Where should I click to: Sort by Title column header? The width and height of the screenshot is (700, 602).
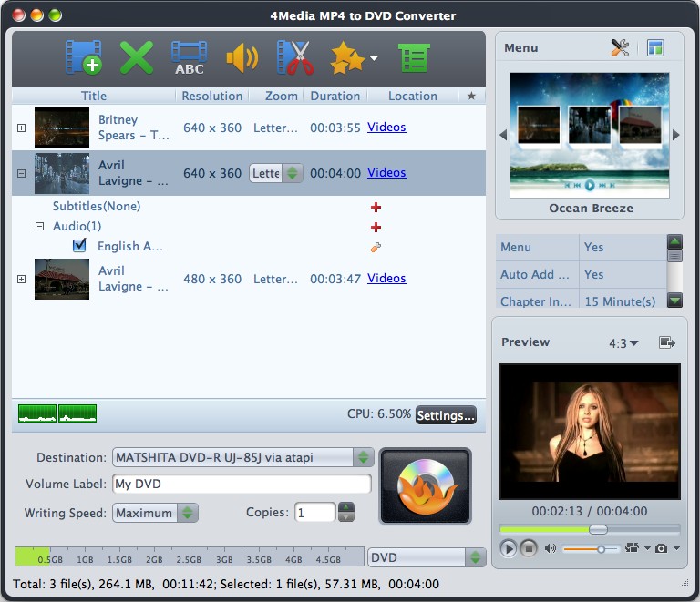coord(94,96)
